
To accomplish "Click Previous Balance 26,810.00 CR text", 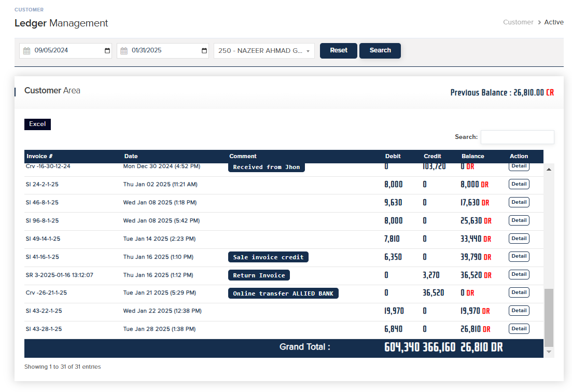I will coord(502,93).
